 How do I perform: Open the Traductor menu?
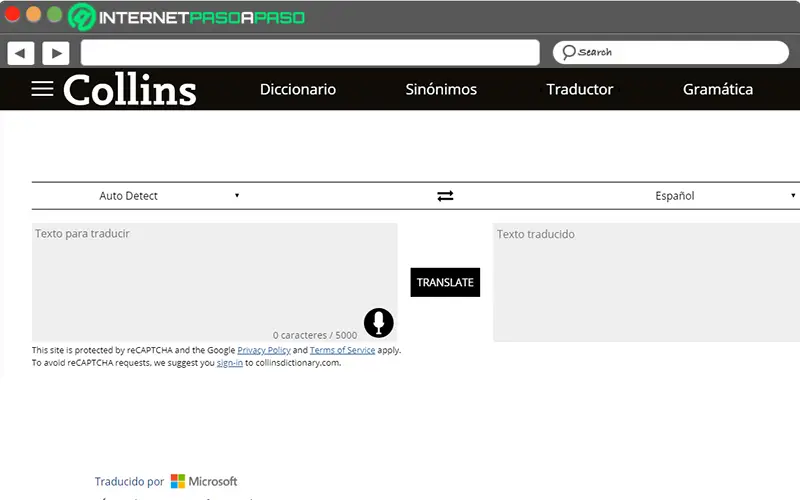580,89
